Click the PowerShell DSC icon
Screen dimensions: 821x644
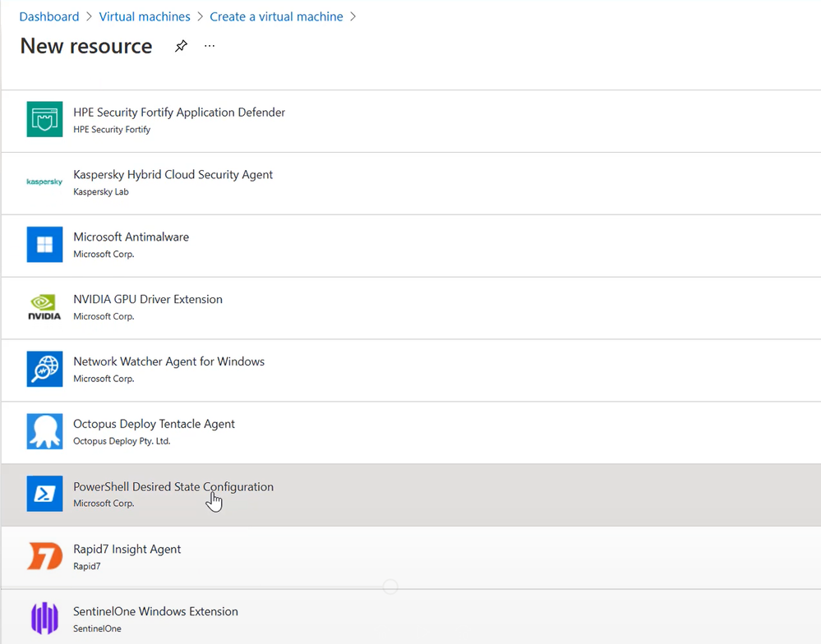(44, 494)
